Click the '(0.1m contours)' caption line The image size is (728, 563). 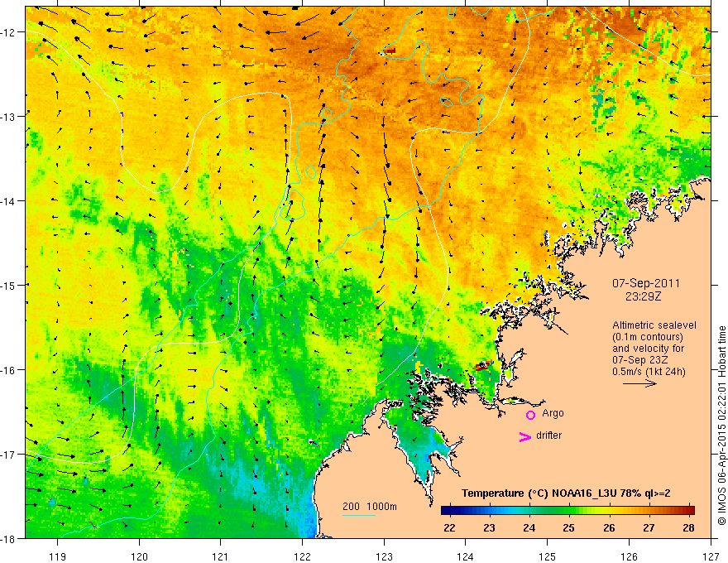click(648, 337)
